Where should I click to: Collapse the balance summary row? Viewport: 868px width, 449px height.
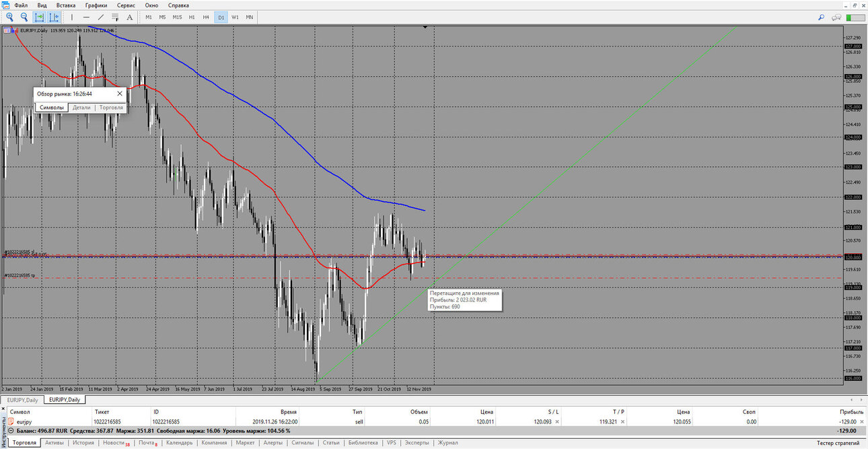[11, 431]
